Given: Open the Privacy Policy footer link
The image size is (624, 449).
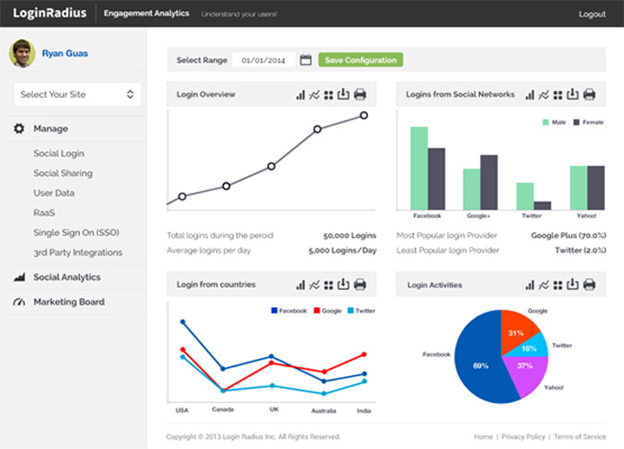Looking at the screenshot, I should 523,437.
